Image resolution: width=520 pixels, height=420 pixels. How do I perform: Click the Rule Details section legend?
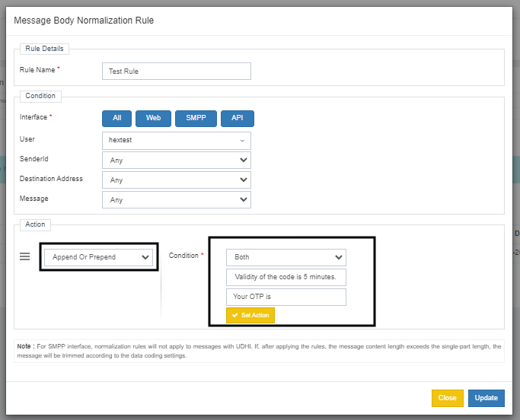click(x=45, y=49)
